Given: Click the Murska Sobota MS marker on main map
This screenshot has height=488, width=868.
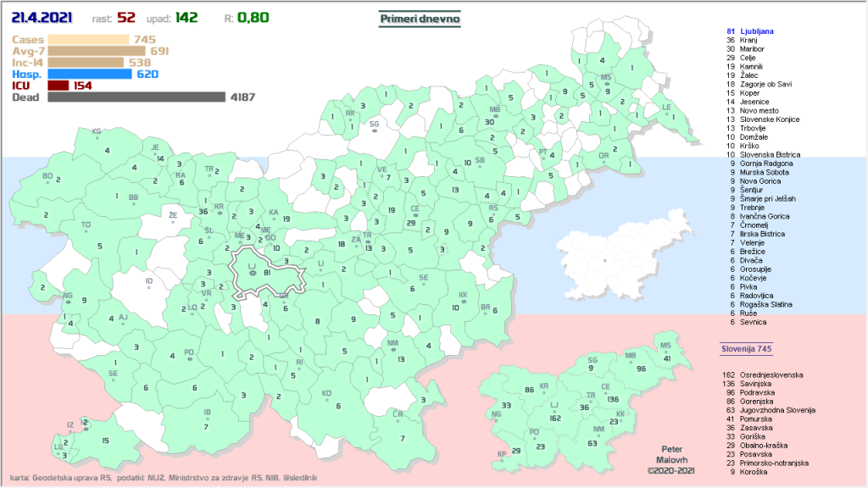Looking at the screenshot, I should coord(606,78).
